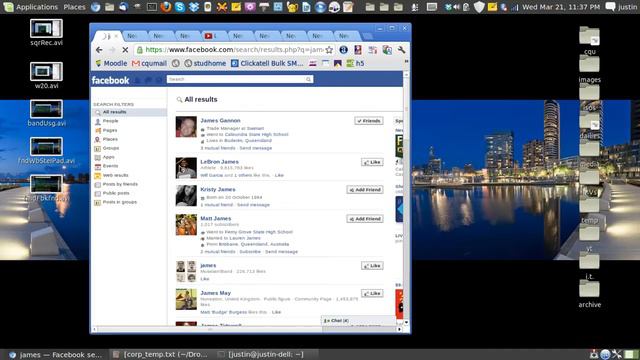Open the temp desktop folder

(589, 210)
